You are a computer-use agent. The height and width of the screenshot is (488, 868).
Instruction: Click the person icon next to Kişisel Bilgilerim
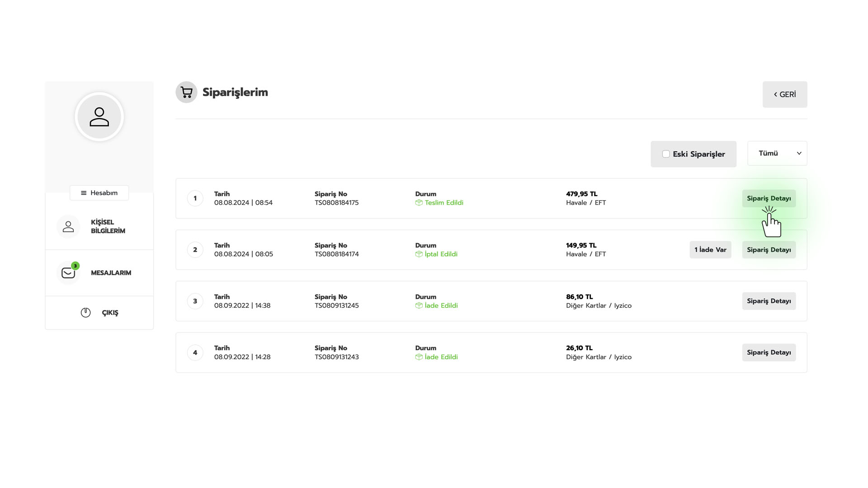coord(68,226)
